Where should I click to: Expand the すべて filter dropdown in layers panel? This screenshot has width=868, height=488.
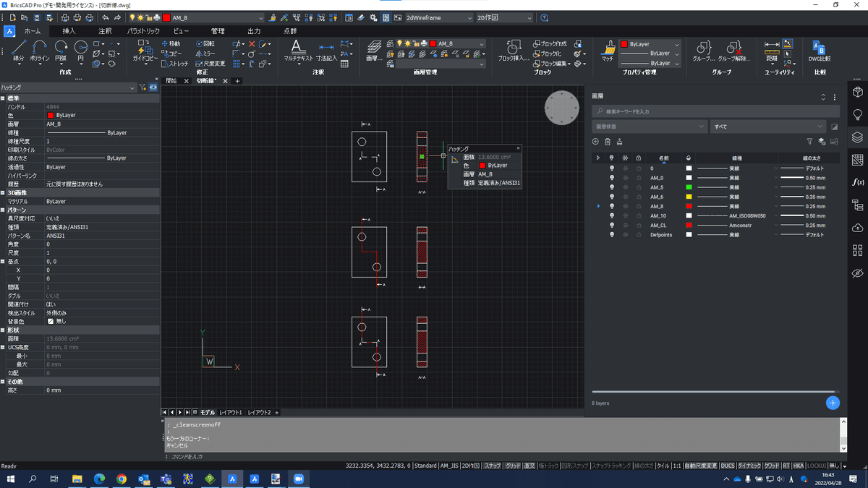767,127
